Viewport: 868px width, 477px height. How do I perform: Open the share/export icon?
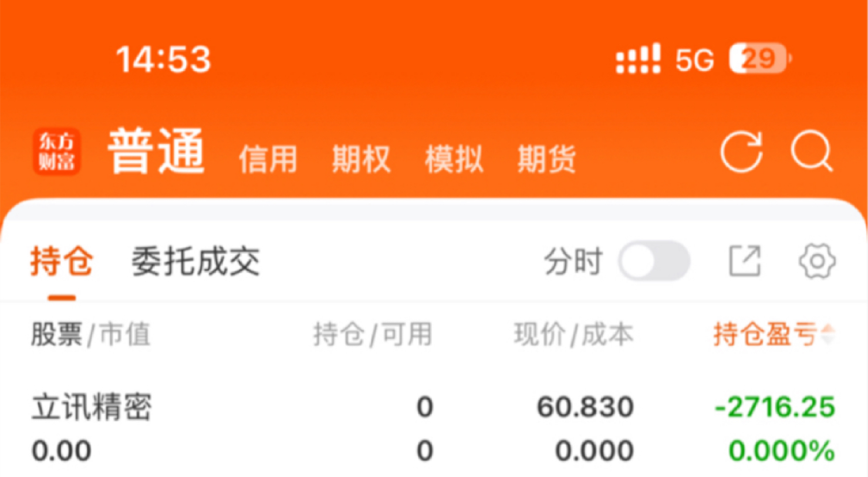click(745, 261)
